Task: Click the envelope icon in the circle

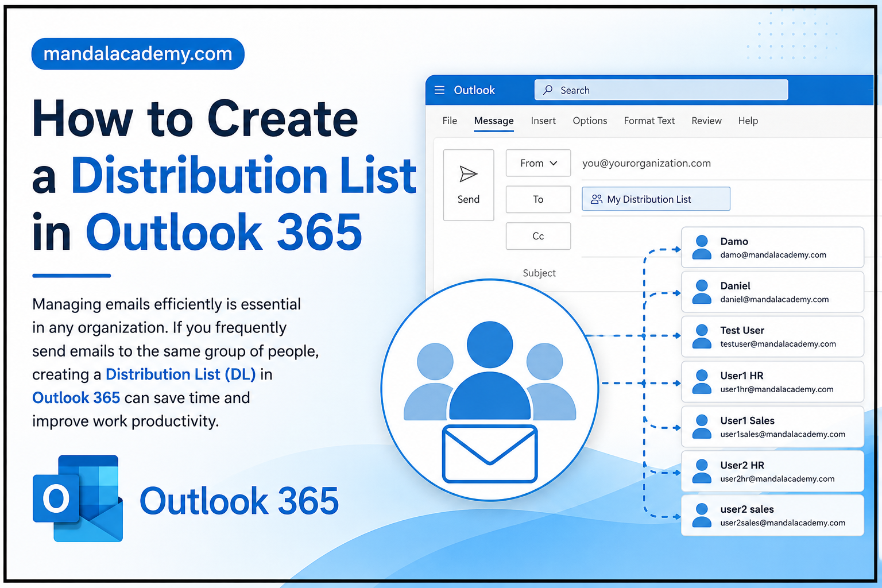Action: tap(490, 454)
